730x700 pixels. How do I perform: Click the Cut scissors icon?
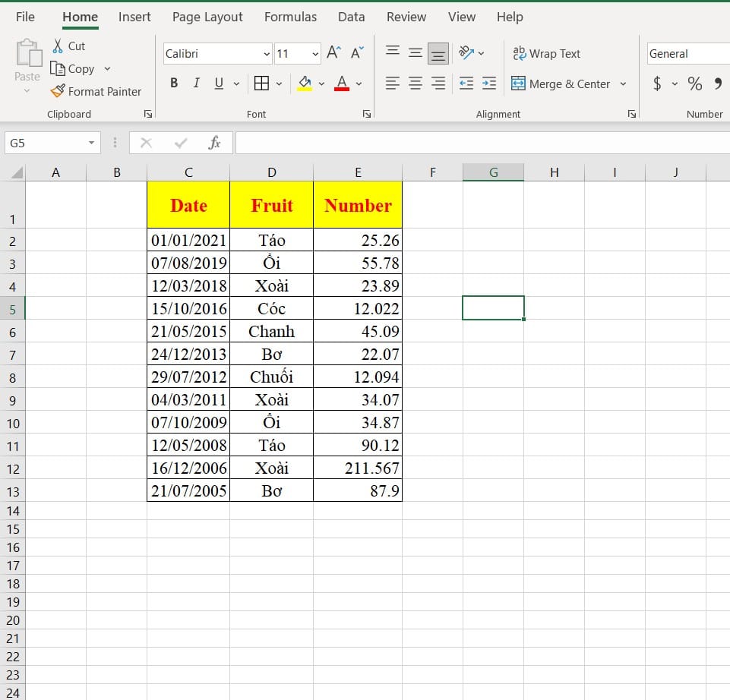58,46
